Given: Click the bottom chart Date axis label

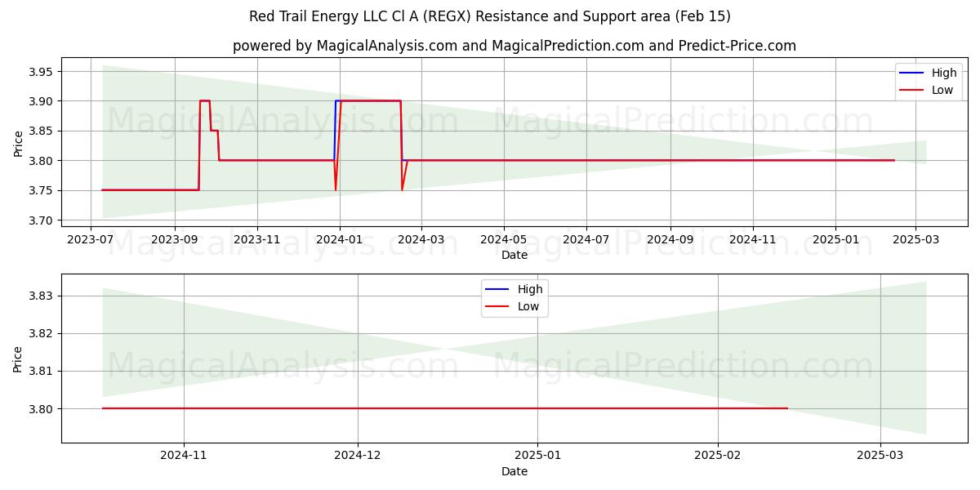Looking at the screenshot, I should 514,471.
